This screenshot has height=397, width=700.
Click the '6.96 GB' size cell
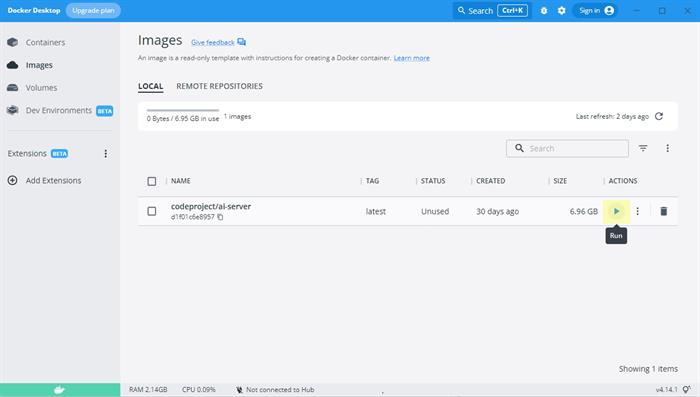pyautogui.click(x=583, y=212)
